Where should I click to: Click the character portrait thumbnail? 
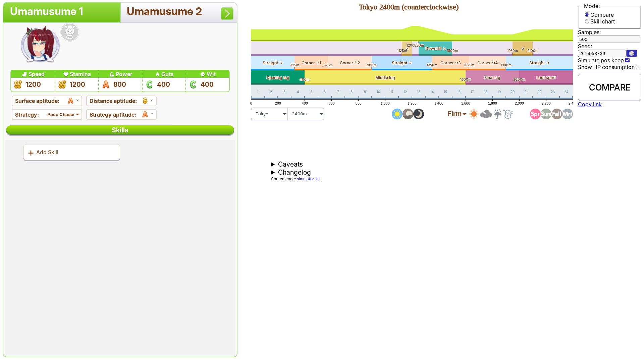pyautogui.click(x=40, y=45)
